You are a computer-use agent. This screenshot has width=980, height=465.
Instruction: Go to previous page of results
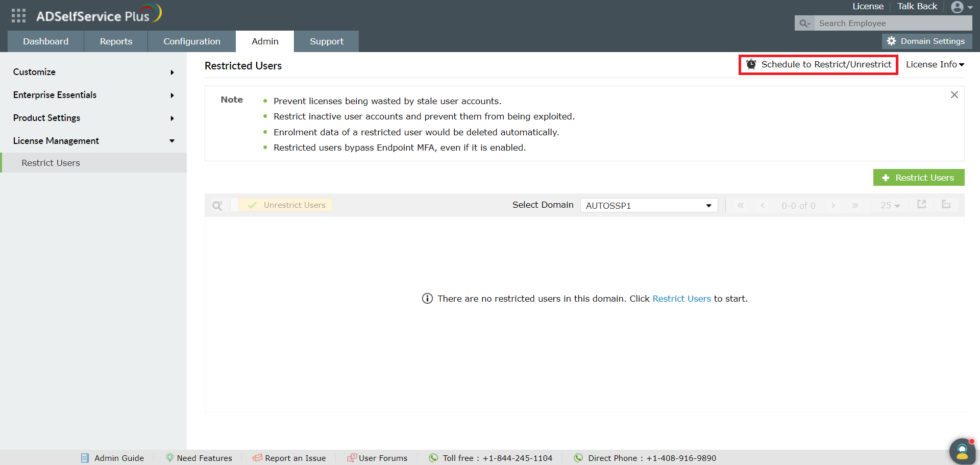tap(763, 205)
